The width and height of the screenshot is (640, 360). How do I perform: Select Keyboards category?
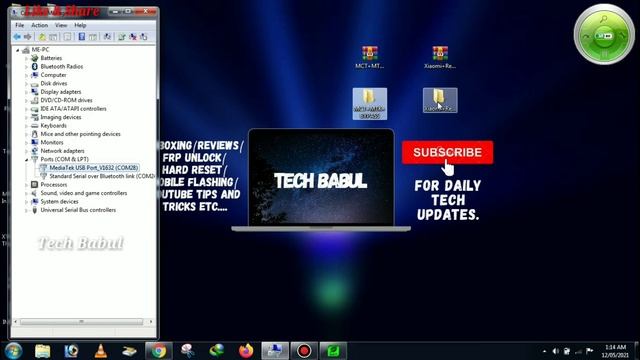pos(53,126)
